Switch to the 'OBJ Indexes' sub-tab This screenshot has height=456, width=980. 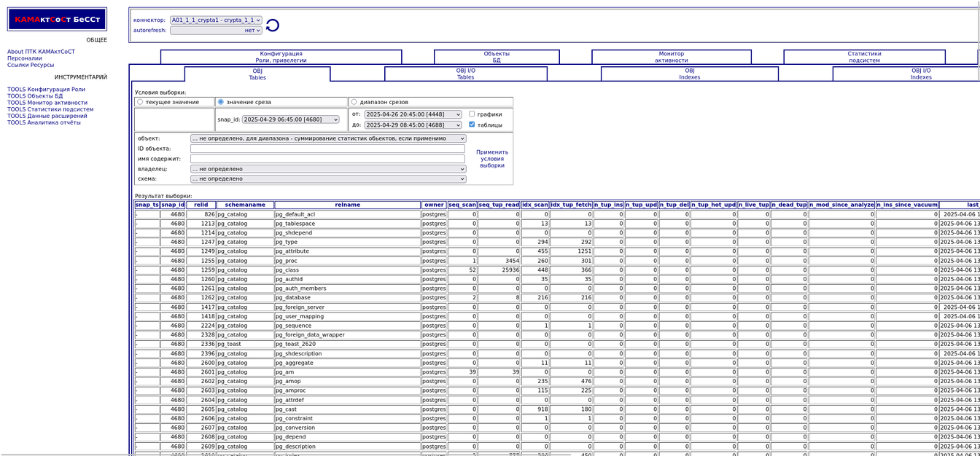coord(689,74)
